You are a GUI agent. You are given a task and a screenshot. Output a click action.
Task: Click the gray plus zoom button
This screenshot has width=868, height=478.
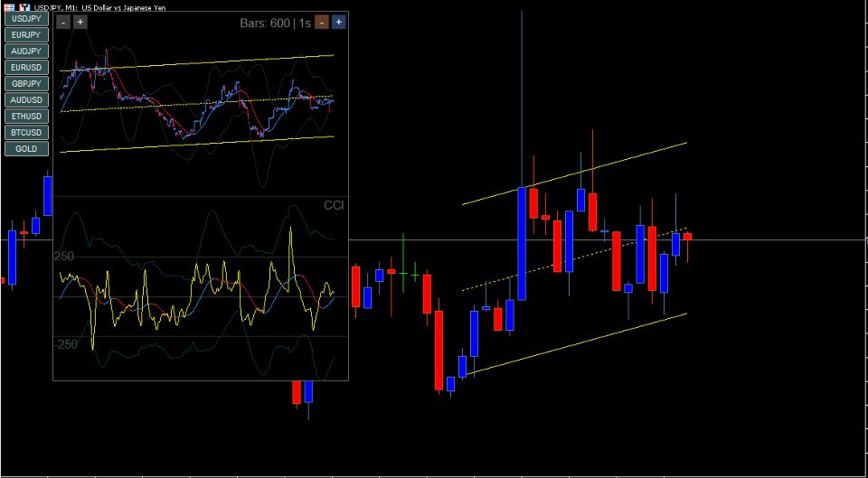(x=80, y=22)
